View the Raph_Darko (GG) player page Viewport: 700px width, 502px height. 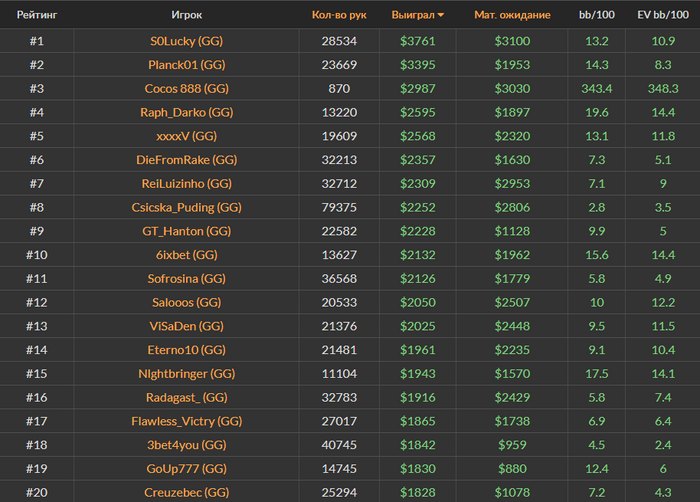186,112
